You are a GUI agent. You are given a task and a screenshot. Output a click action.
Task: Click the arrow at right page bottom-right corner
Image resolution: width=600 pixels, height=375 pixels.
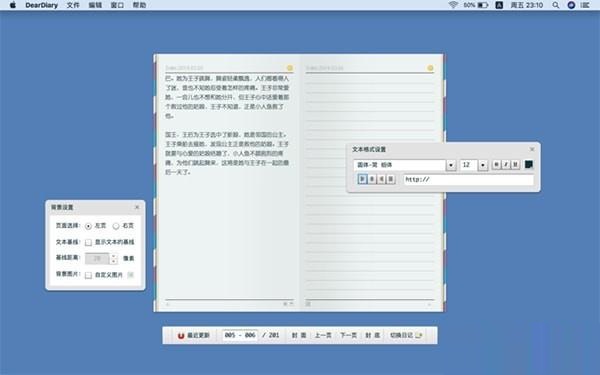pos(429,304)
